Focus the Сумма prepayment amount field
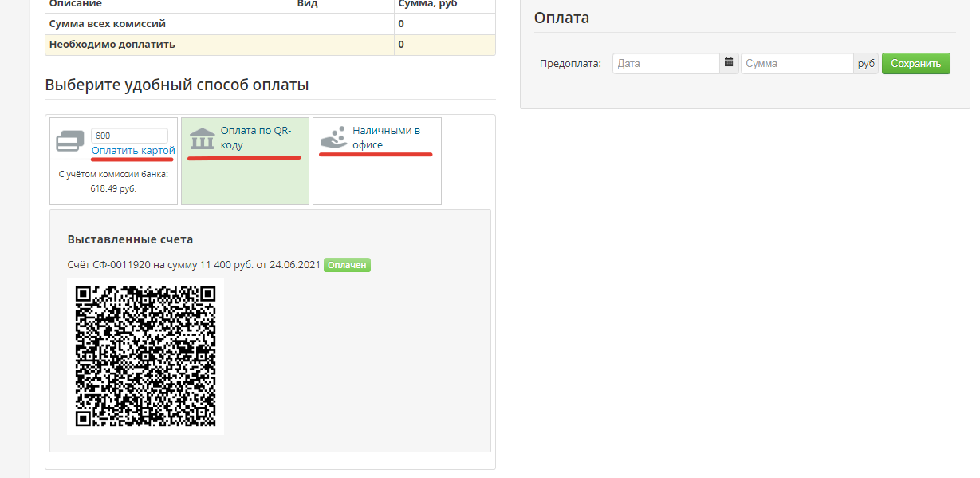Image resolution: width=980 pixels, height=478 pixels. click(797, 64)
